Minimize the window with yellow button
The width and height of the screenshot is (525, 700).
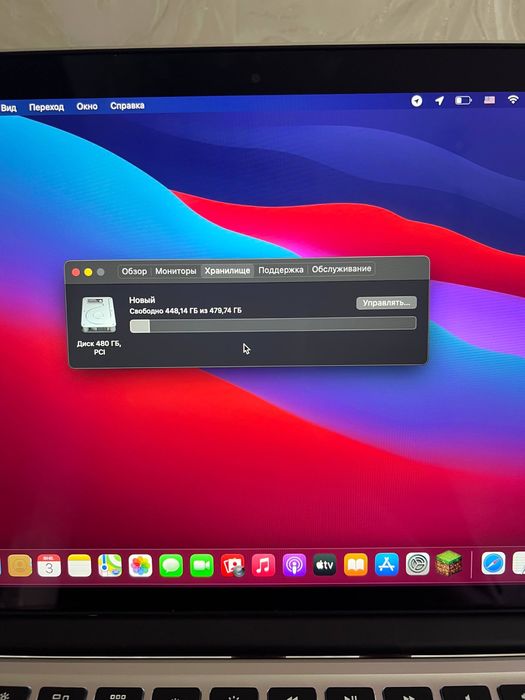tap(88, 272)
